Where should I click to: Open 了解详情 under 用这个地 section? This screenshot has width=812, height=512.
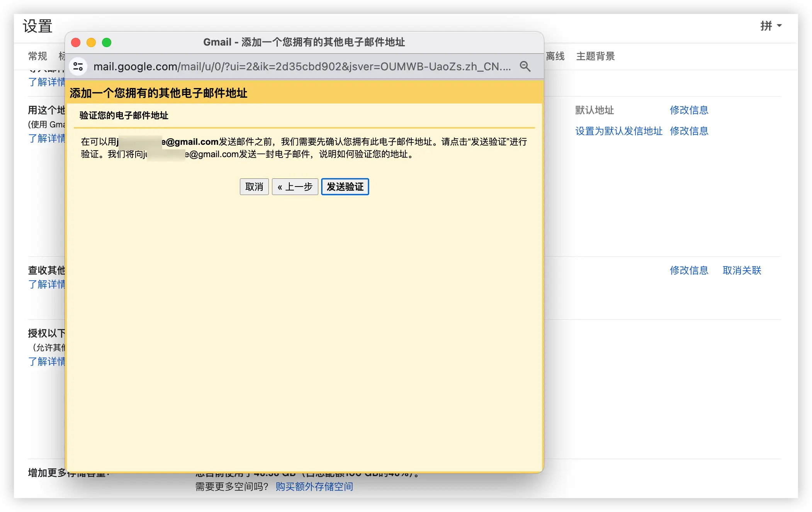click(47, 139)
